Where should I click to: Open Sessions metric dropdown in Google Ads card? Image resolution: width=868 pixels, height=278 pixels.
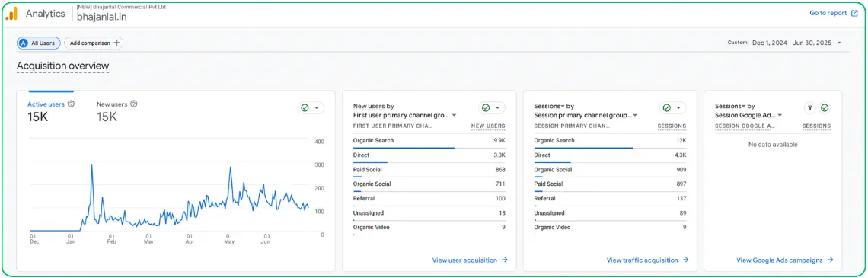730,106
